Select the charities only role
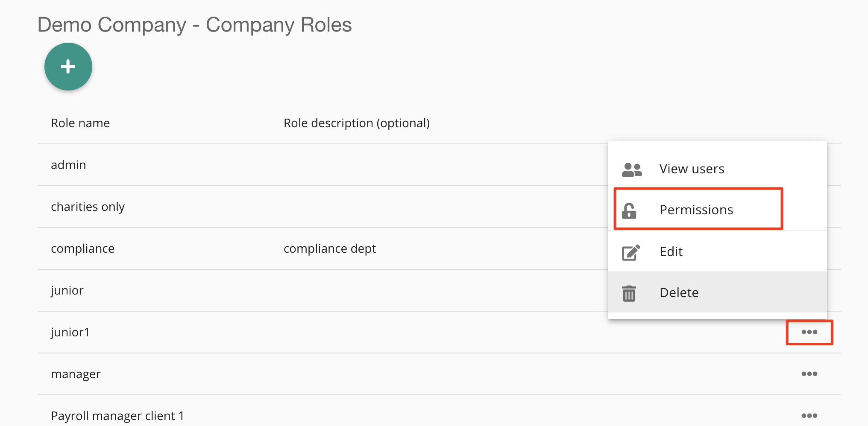 click(x=88, y=207)
